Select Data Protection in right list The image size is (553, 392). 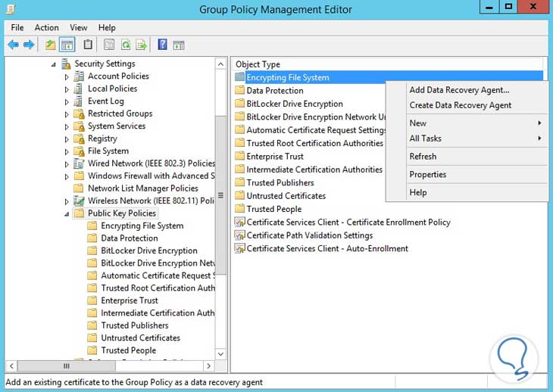click(x=275, y=91)
